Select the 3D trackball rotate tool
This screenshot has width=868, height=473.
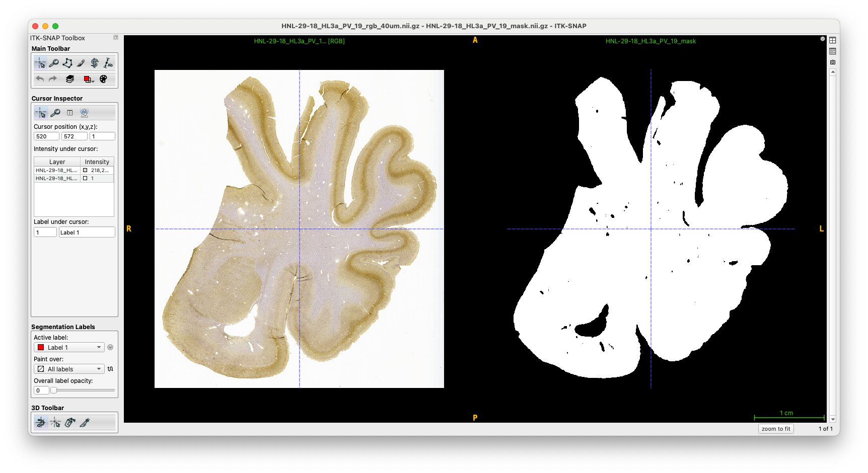41,423
